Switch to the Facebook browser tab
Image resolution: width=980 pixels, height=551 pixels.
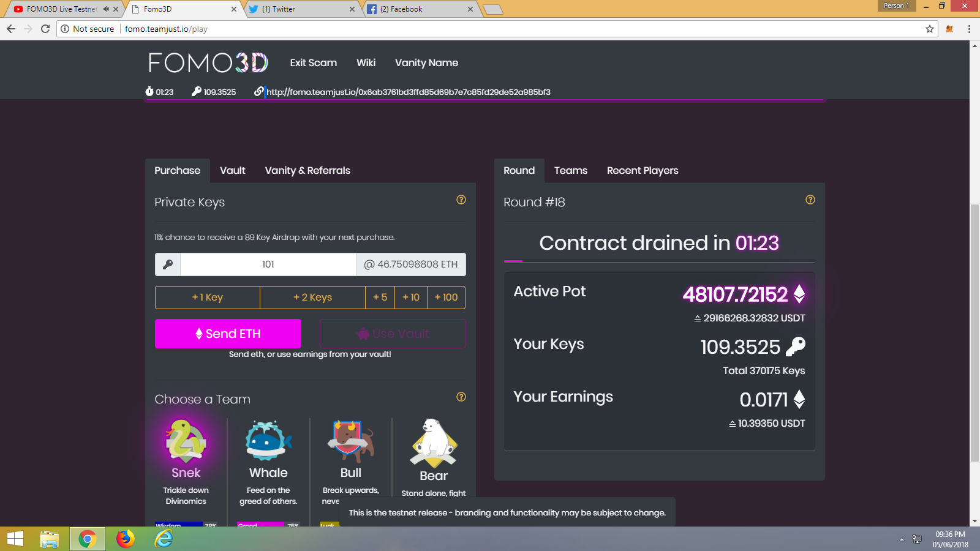point(420,9)
